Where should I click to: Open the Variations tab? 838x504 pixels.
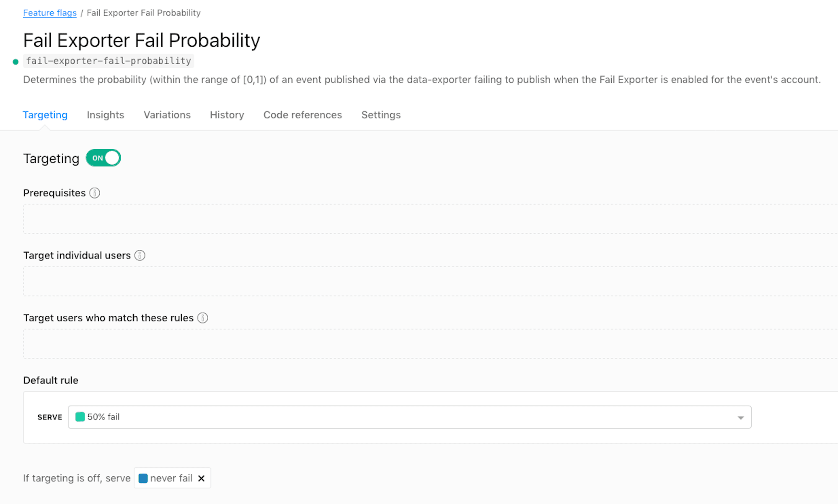167,115
